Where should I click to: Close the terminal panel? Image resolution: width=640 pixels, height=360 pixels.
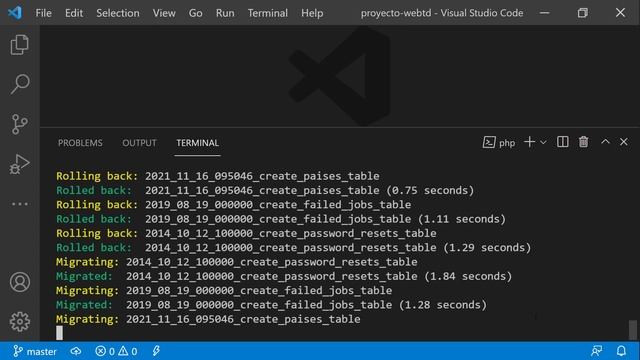[x=624, y=142]
